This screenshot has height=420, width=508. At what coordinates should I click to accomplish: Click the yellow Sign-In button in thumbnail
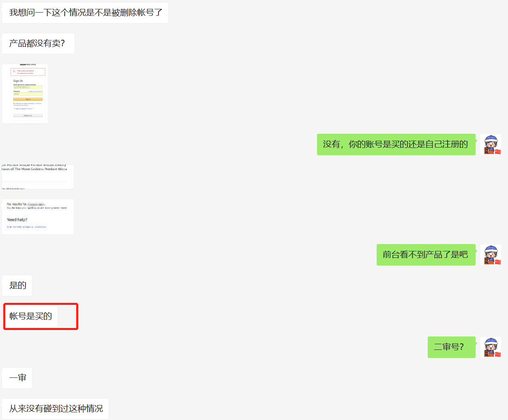[28, 99]
